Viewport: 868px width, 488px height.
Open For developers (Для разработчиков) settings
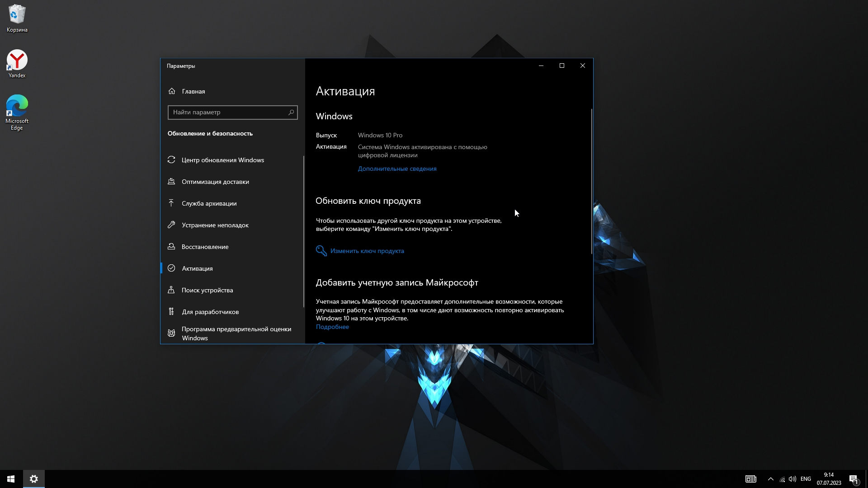coord(210,312)
